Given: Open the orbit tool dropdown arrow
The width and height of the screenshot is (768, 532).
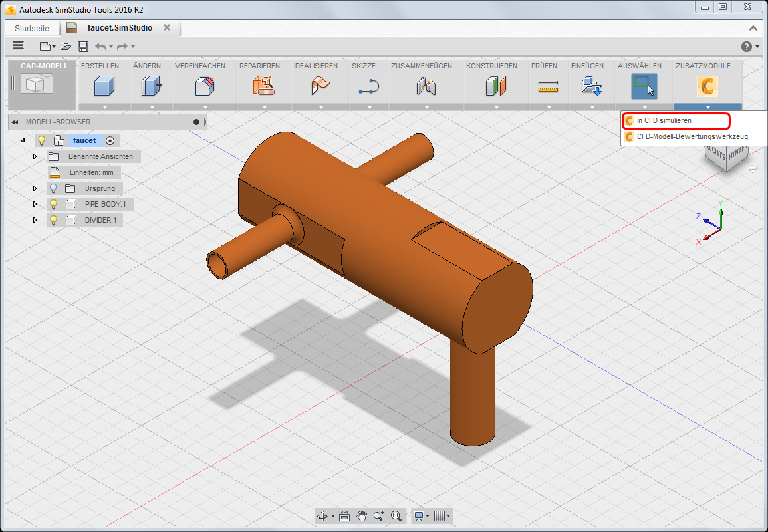Looking at the screenshot, I should (x=333, y=516).
